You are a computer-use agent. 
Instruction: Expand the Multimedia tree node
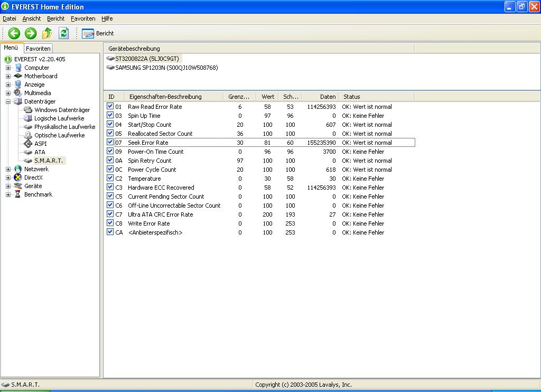pos(8,93)
